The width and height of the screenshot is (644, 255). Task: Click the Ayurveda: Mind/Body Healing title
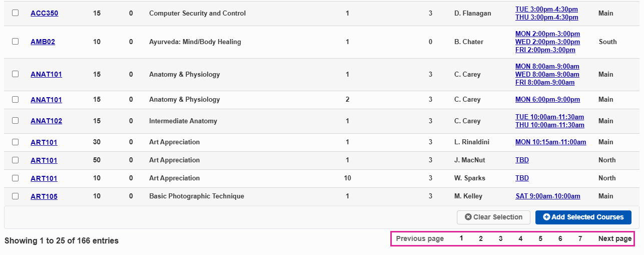pos(195,42)
